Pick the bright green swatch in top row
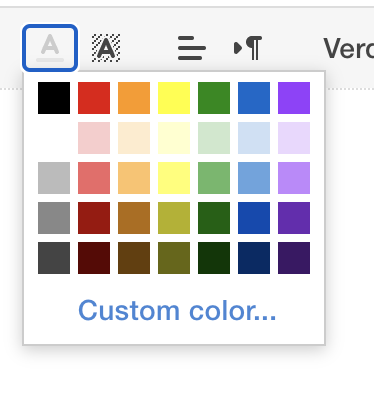Image resolution: width=374 pixels, height=402 pixels. 214,98
